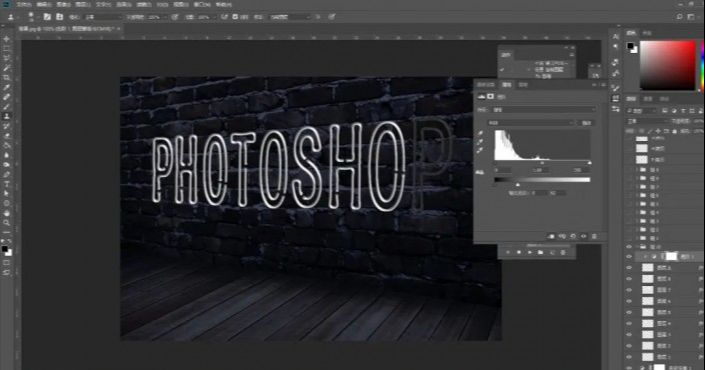This screenshot has height=370, width=705.
Task: Close the active document tab
Action: (119, 28)
